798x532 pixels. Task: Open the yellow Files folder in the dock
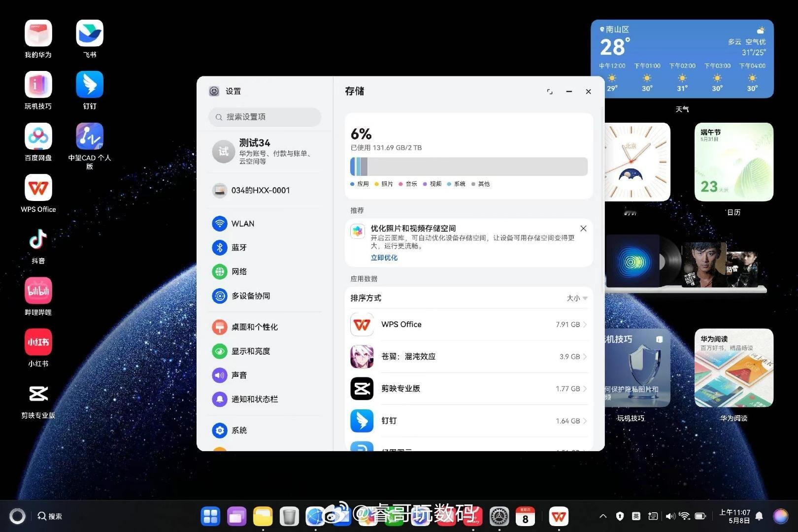[x=263, y=516]
